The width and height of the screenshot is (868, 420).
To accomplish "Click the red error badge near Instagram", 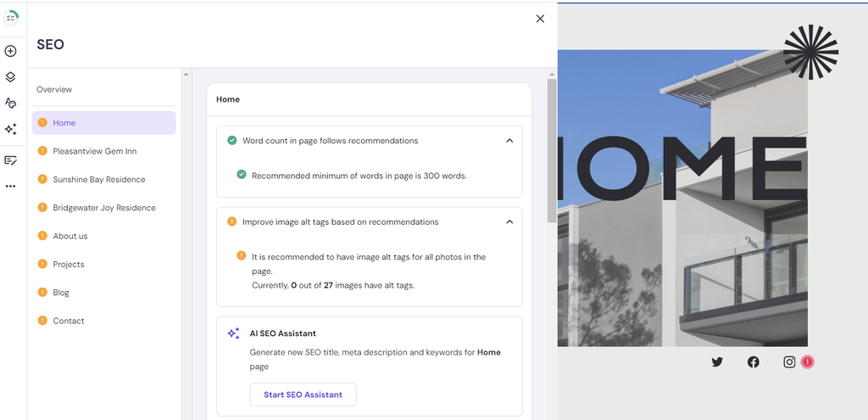I will coord(807,362).
